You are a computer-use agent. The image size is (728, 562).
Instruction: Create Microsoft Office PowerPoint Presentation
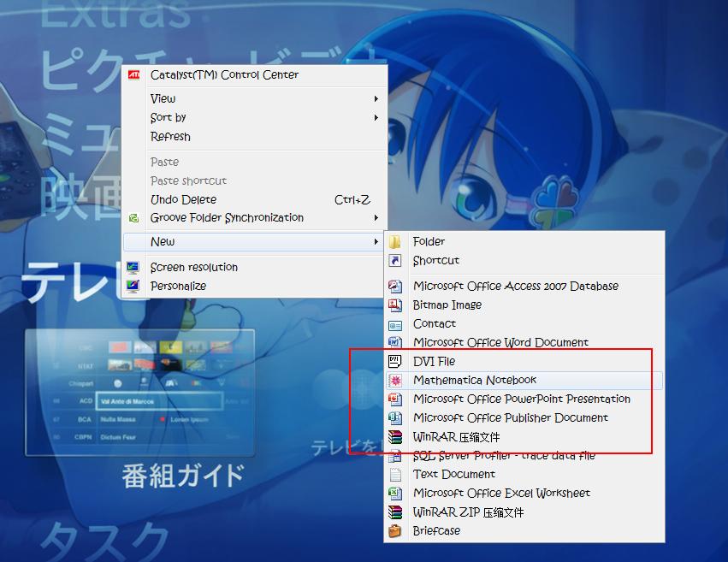click(x=524, y=399)
